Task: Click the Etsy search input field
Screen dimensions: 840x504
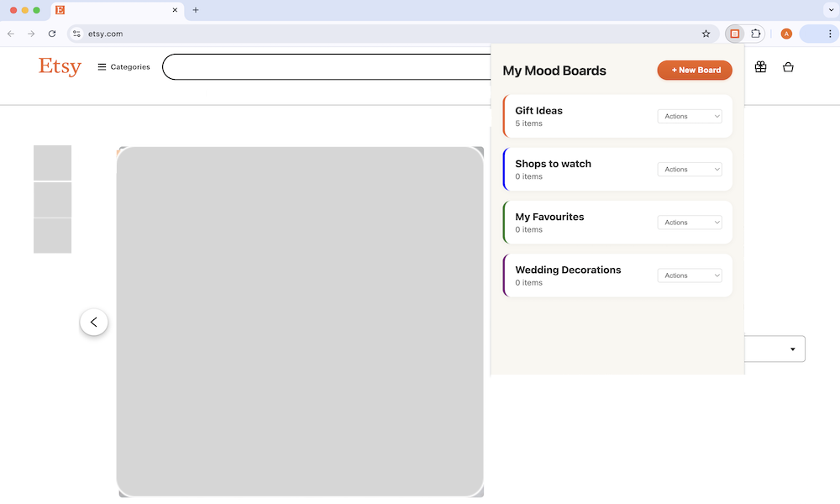Action: coord(327,67)
